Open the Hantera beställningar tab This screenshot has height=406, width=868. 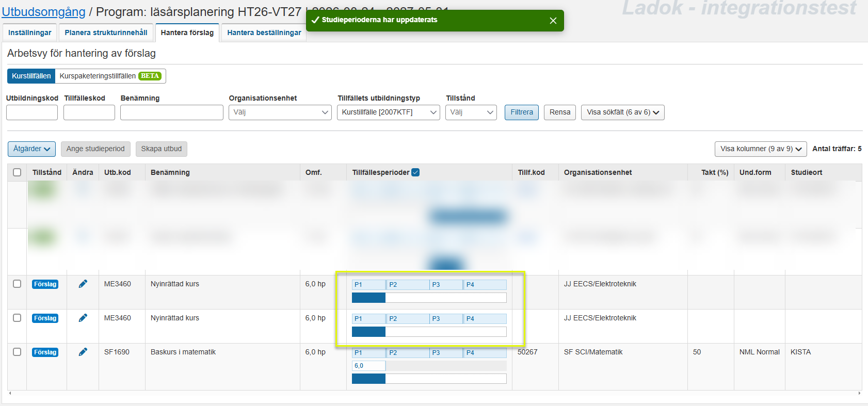[264, 33]
